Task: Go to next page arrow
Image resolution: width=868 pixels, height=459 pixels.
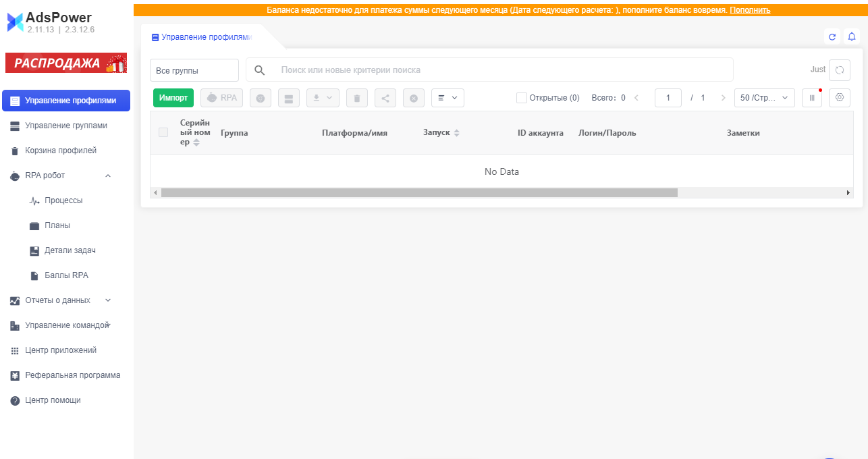Action: point(724,98)
